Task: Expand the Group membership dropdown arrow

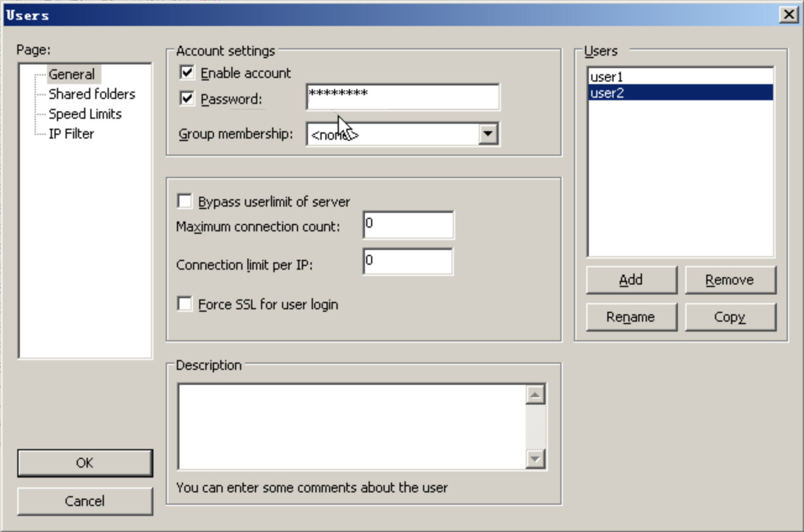Action: click(488, 134)
